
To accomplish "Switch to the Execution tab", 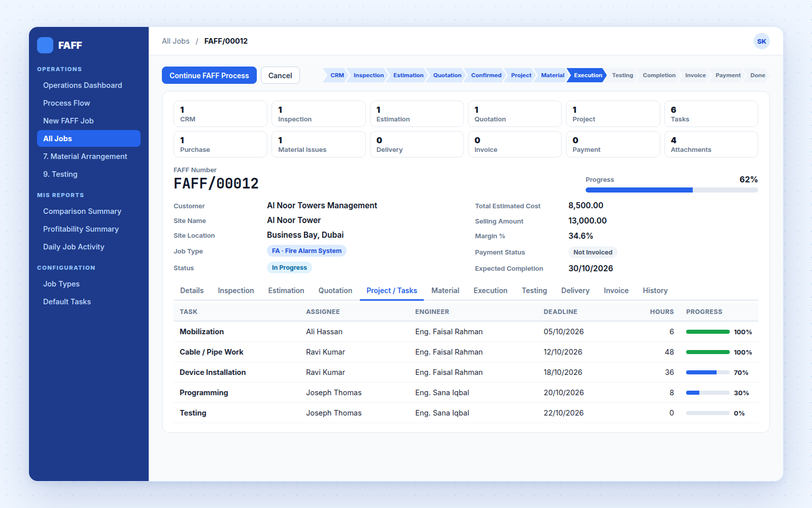I will [490, 291].
